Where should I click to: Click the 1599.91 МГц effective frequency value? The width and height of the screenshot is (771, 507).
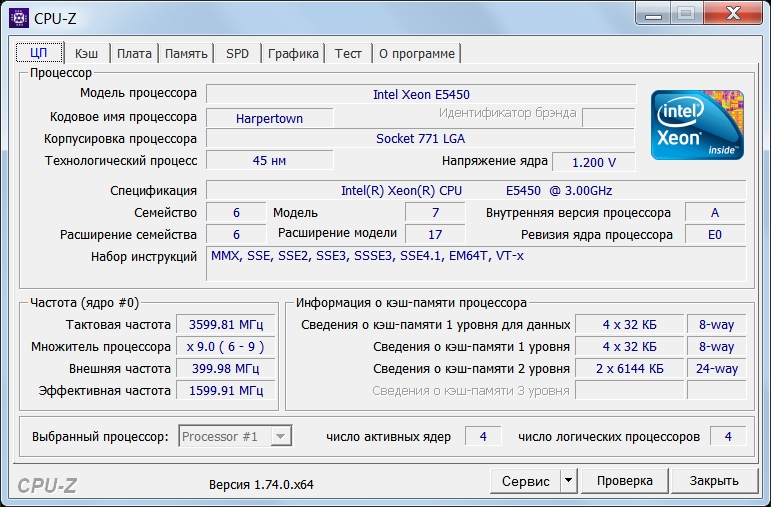pyautogui.click(x=226, y=390)
